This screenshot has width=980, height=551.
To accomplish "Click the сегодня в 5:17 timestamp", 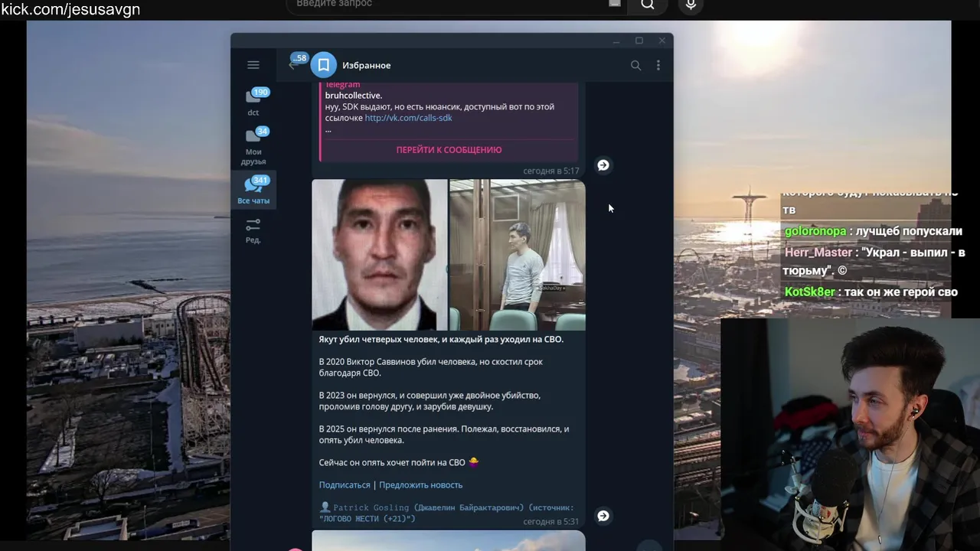I will click(x=550, y=171).
